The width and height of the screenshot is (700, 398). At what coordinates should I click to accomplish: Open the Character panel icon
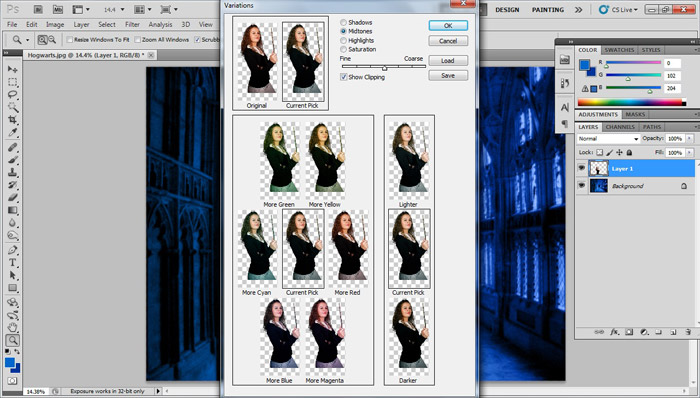[565, 107]
